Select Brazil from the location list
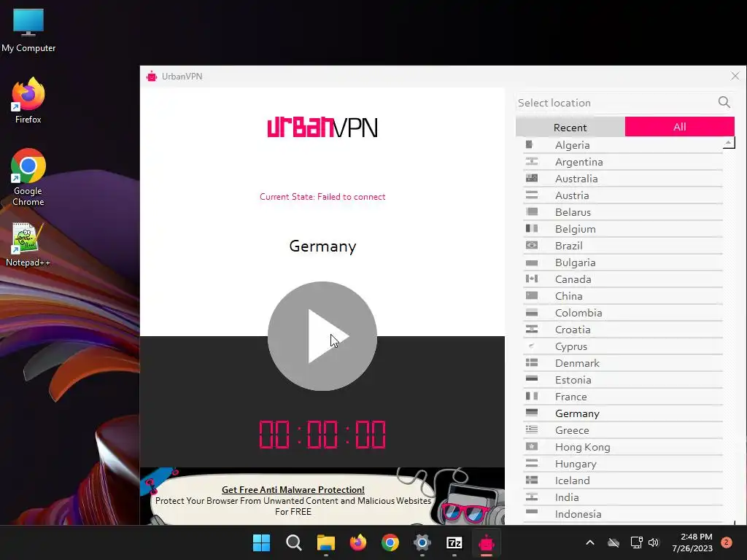This screenshot has width=747, height=560. pyautogui.click(x=623, y=246)
